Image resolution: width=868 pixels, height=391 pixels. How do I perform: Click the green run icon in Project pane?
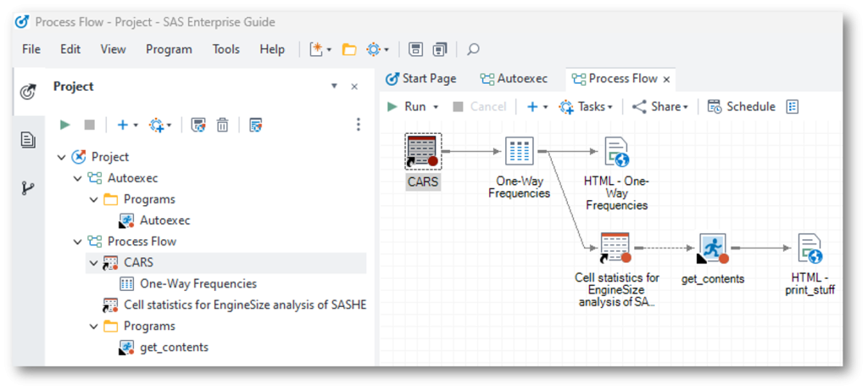pos(65,125)
